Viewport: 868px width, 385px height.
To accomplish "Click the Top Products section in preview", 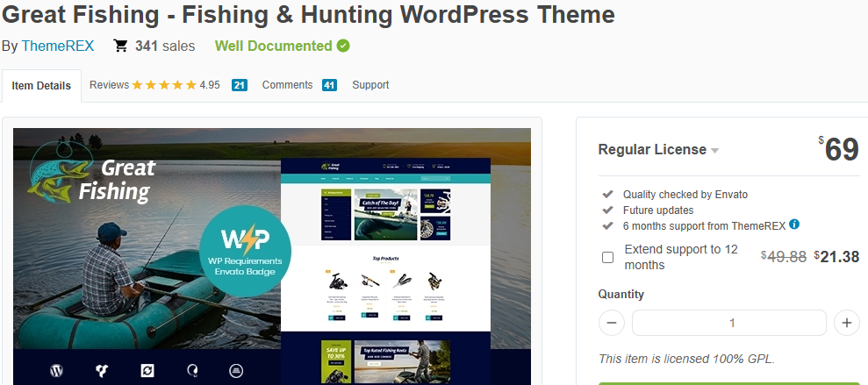I will pyautogui.click(x=386, y=288).
